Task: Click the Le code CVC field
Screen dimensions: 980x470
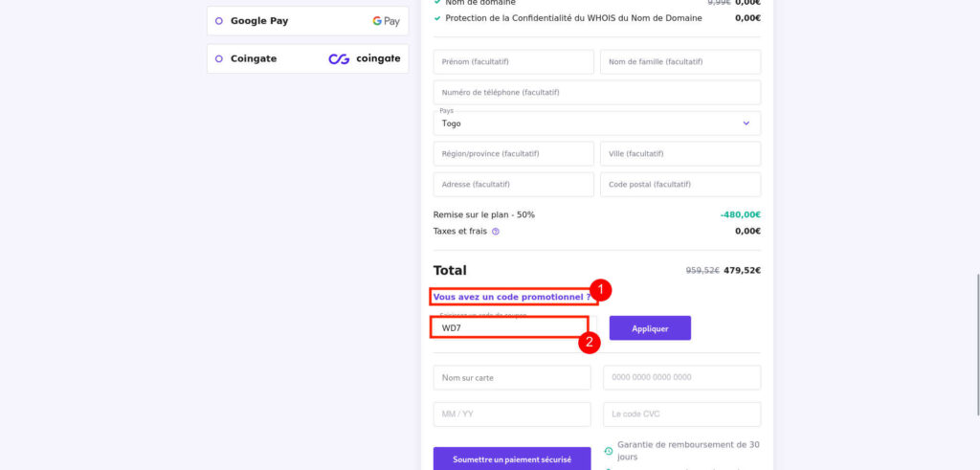Action: point(681,414)
